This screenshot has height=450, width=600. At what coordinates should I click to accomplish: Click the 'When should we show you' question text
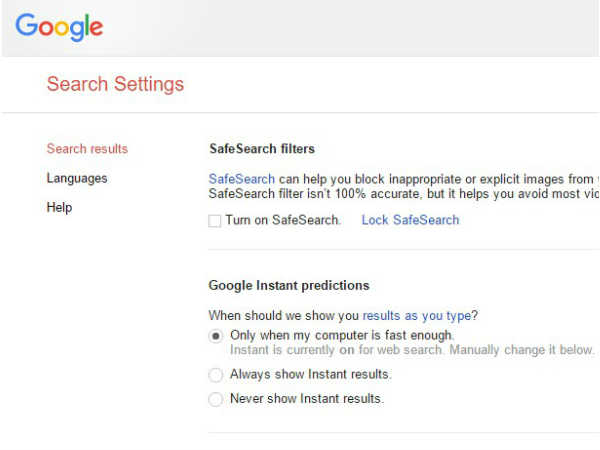pyautogui.click(x=284, y=315)
